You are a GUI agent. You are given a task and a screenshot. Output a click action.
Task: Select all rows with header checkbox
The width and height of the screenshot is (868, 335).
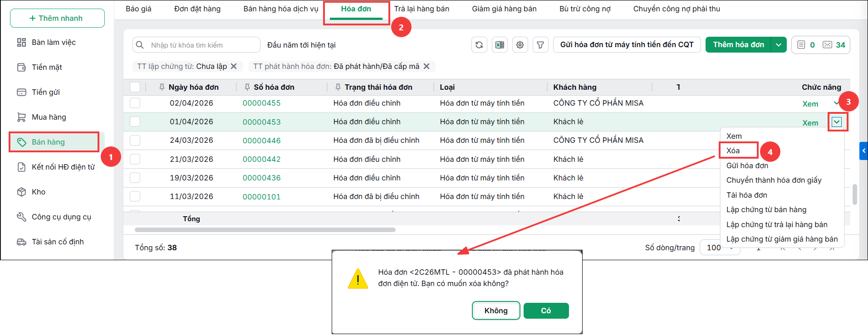coord(135,87)
